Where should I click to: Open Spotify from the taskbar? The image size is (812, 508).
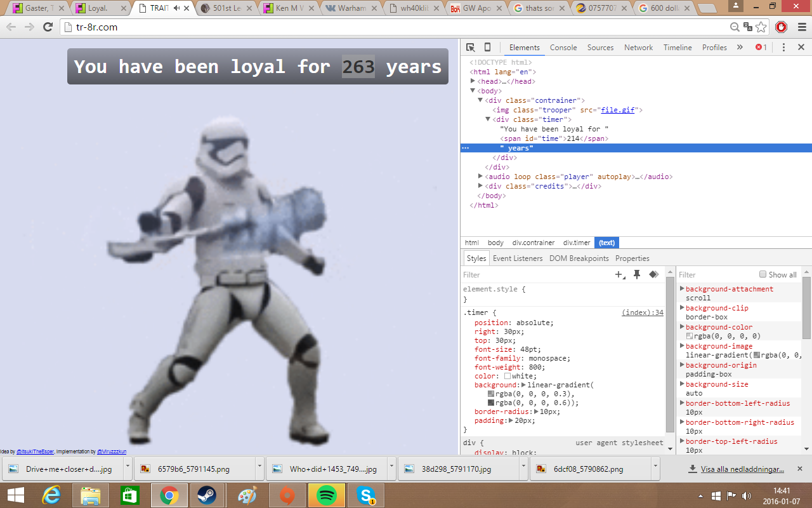click(326, 495)
